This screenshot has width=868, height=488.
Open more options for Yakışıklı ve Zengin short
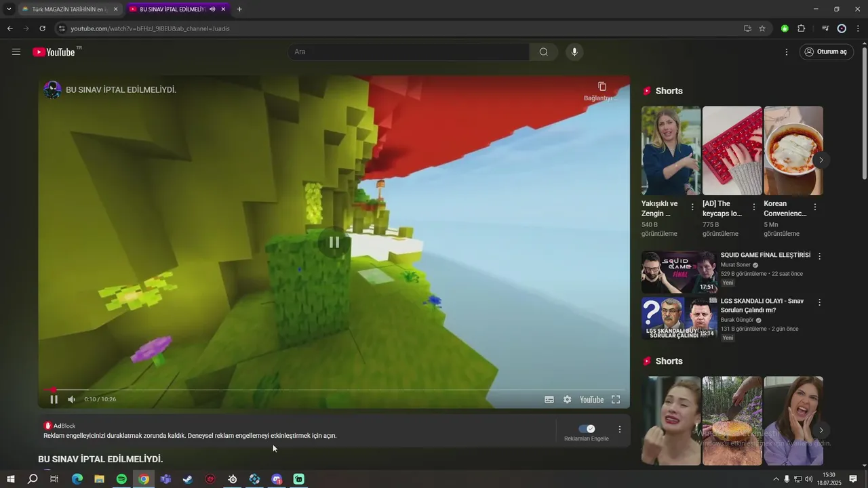click(x=692, y=207)
